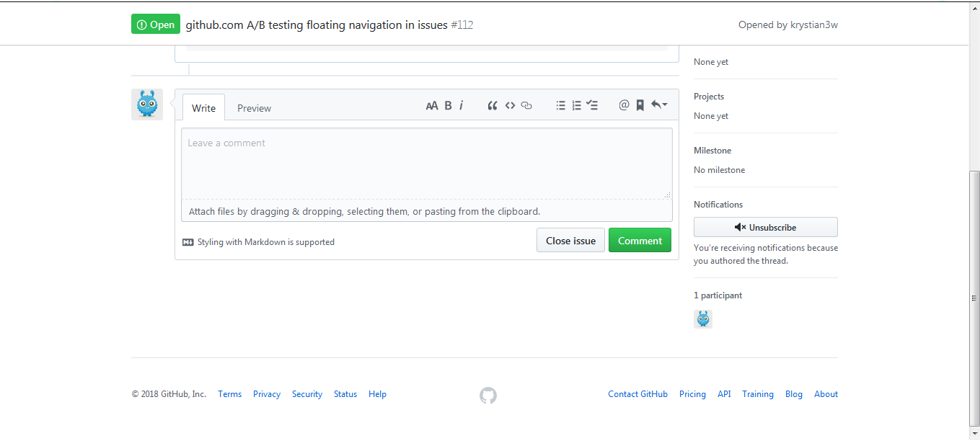The width and height of the screenshot is (980, 441).
Task: Open the Pricing footer link
Action: (692, 394)
